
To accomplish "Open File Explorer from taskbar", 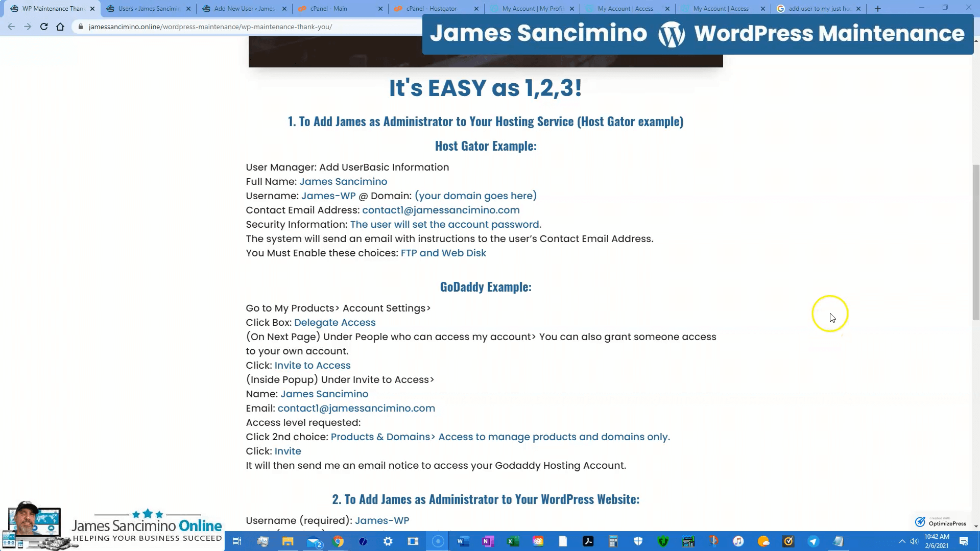I will (288, 541).
